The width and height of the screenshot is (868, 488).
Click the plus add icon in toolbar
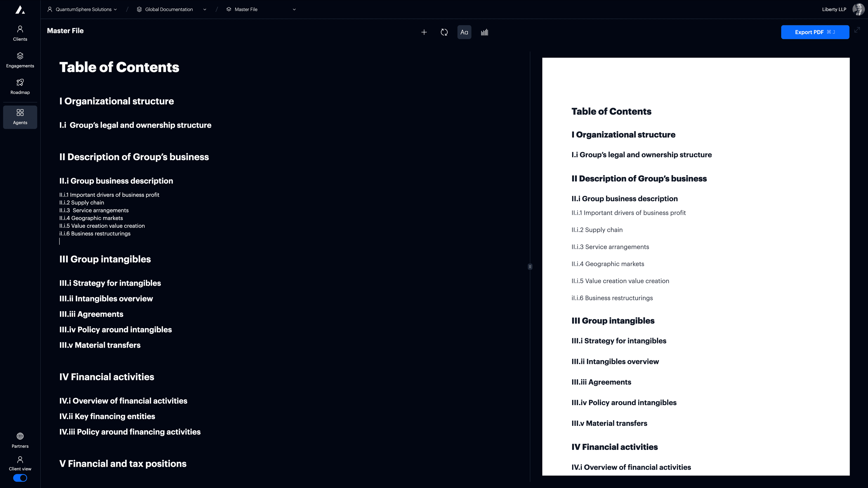pyautogui.click(x=424, y=32)
